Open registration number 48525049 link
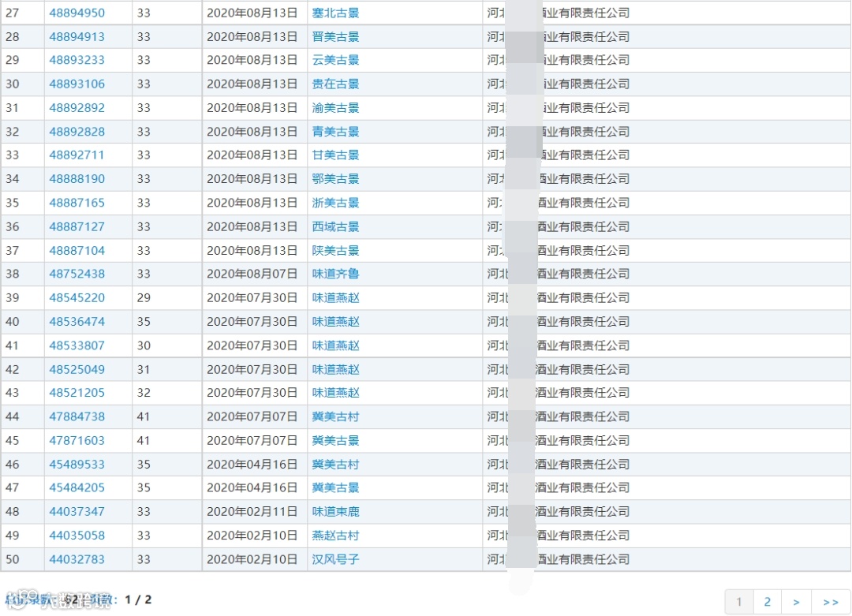 pyautogui.click(x=77, y=370)
